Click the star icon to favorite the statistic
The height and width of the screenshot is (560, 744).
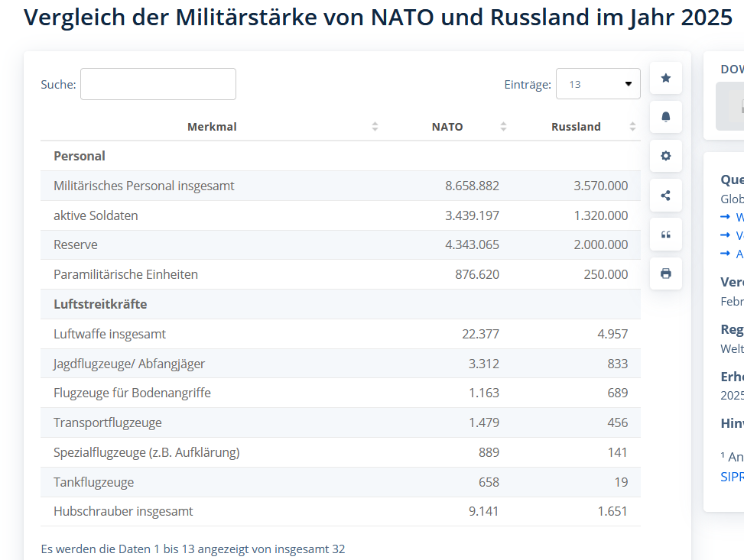pyautogui.click(x=665, y=78)
